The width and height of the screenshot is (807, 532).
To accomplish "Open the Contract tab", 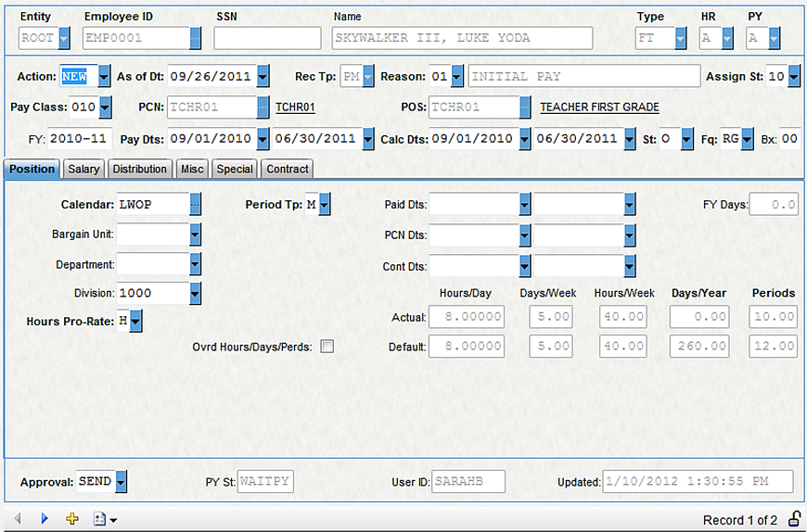I will click(x=287, y=169).
